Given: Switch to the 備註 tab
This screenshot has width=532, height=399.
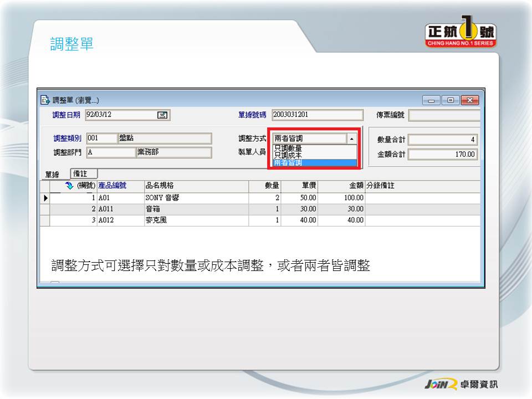Looking at the screenshot, I should tap(84, 174).
